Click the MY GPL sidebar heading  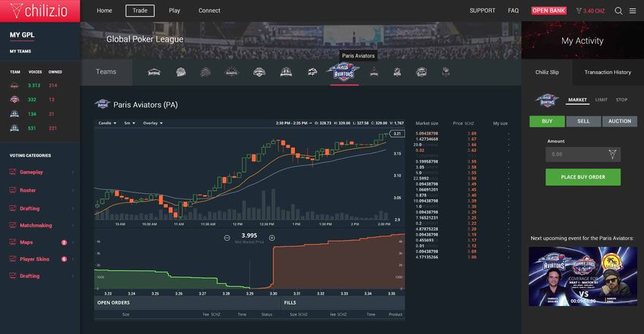pyautogui.click(x=22, y=35)
